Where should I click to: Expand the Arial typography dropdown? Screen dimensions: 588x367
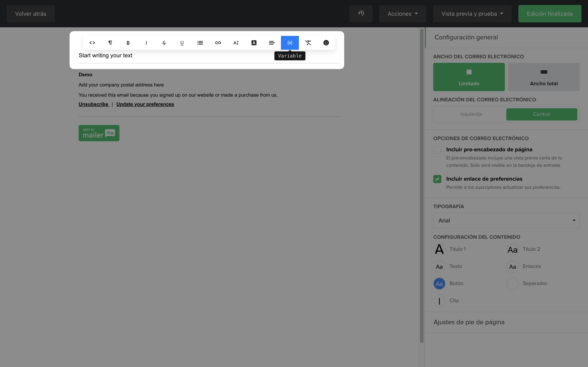[506, 220]
